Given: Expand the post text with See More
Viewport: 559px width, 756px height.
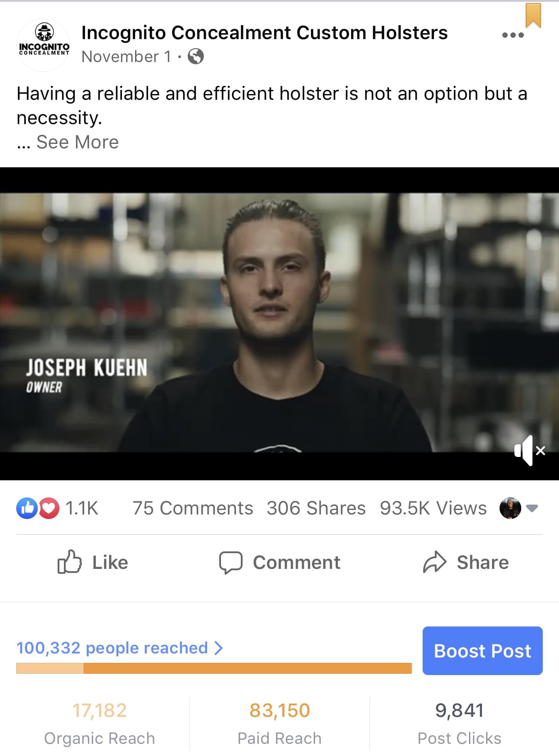Looking at the screenshot, I should (x=77, y=142).
